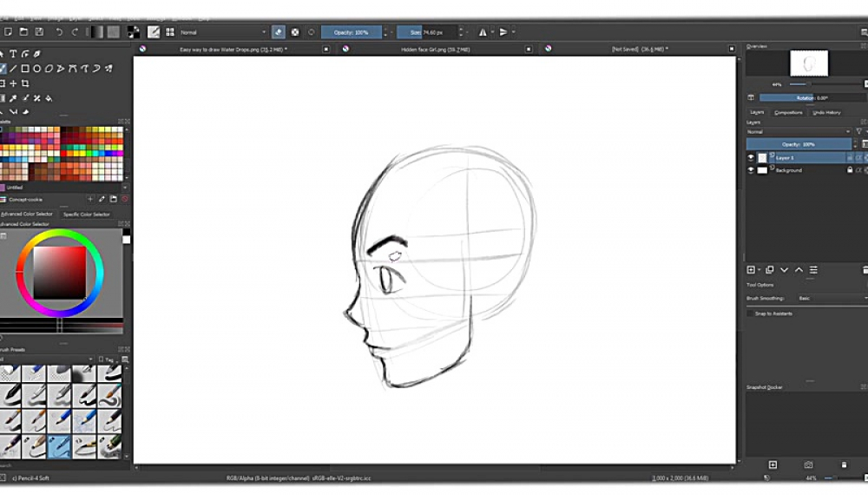The height and width of the screenshot is (495, 868).
Task: Click the Save document icon
Action: [40, 32]
